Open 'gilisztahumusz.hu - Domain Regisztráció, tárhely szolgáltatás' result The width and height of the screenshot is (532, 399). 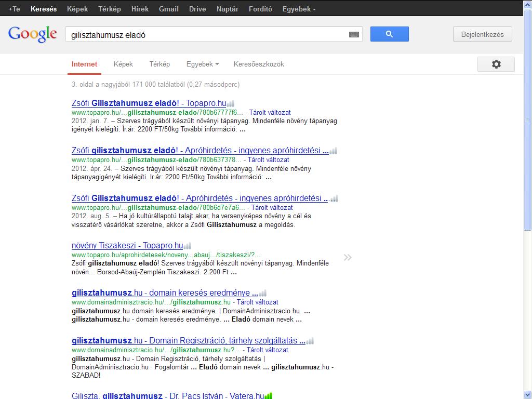189,341
